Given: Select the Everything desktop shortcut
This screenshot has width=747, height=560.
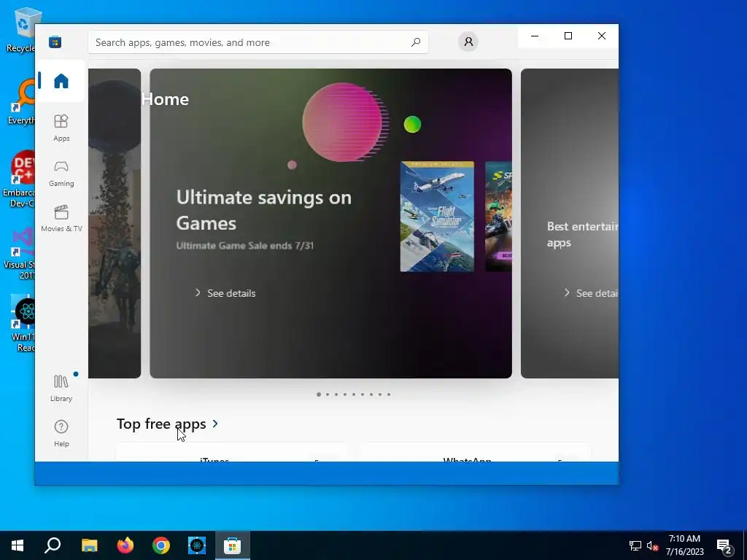Looking at the screenshot, I should click(x=21, y=102).
